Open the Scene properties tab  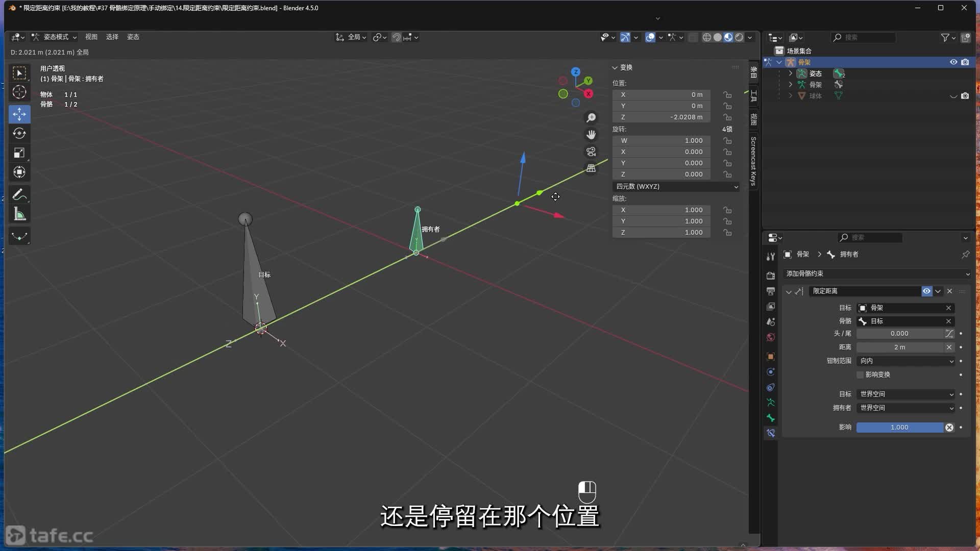pyautogui.click(x=771, y=321)
